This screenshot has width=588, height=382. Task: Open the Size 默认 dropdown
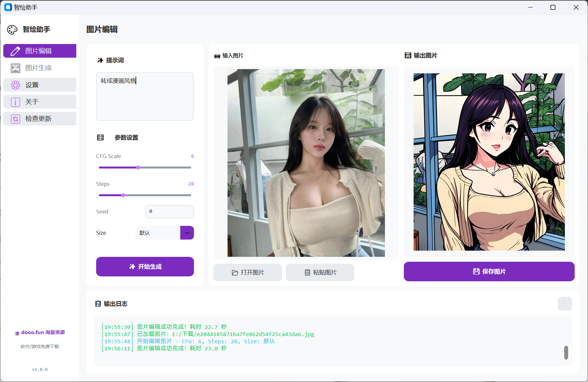(x=158, y=233)
